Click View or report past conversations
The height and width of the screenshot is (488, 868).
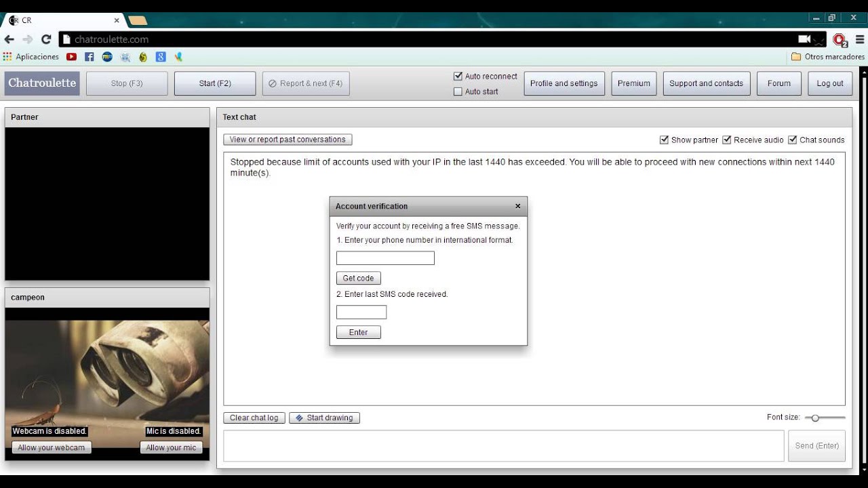tap(288, 140)
